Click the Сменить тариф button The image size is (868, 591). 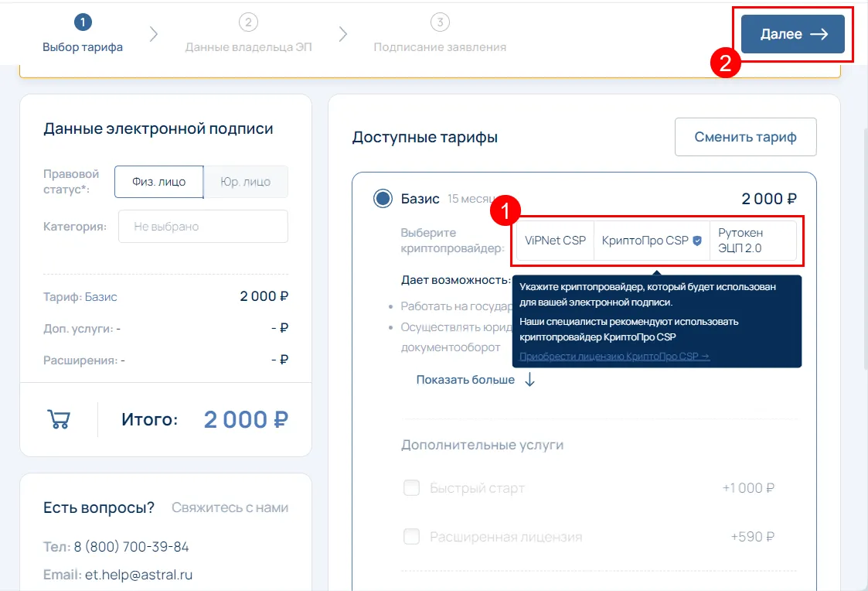pos(745,137)
